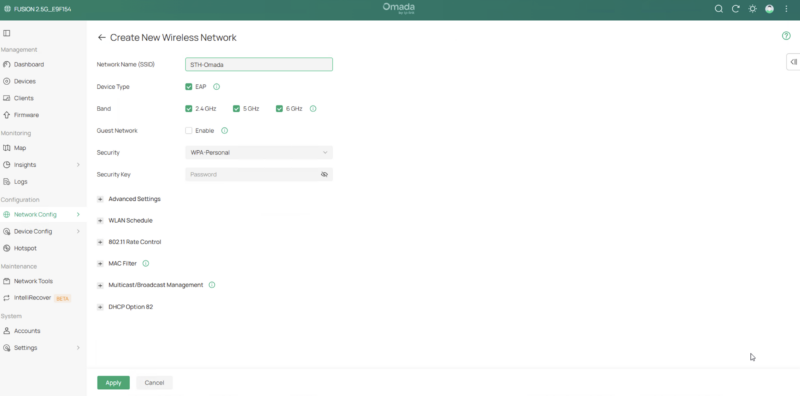Image resolution: width=800 pixels, height=396 pixels.
Task: Click the Map sidebar icon
Action: click(7, 148)
